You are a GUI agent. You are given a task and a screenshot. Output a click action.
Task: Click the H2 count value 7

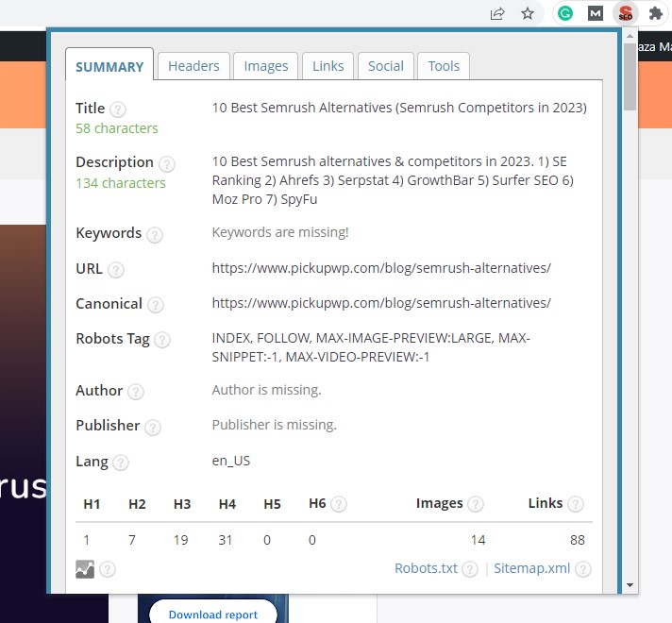132,540
